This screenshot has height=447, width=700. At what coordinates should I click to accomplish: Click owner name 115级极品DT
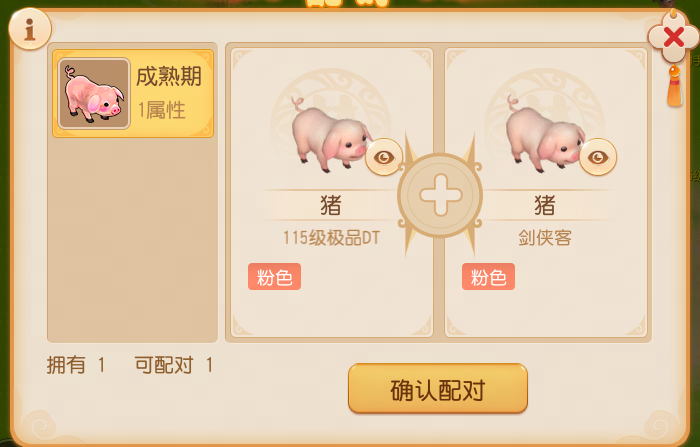(x=331, y=238)
